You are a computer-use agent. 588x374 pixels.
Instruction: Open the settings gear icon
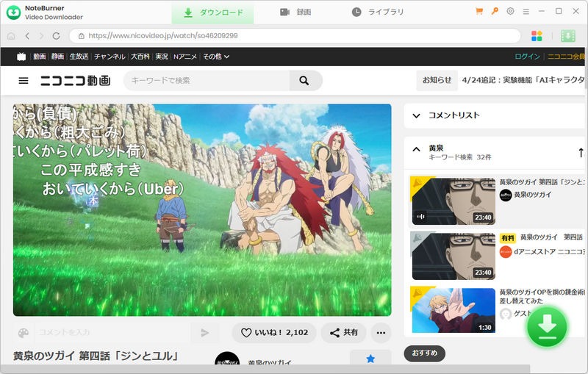pyautogui.click(x=510, y=11)
